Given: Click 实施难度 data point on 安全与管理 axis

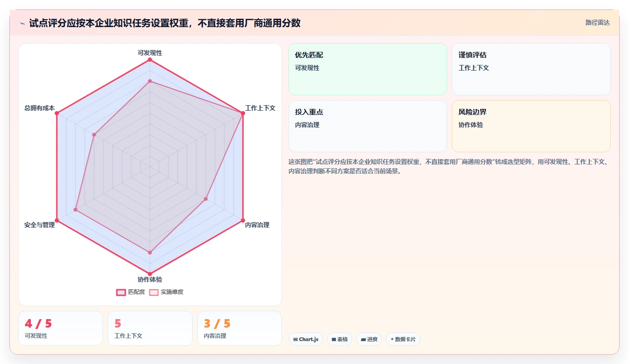Looking at the screenshot, I should [76, 209].
